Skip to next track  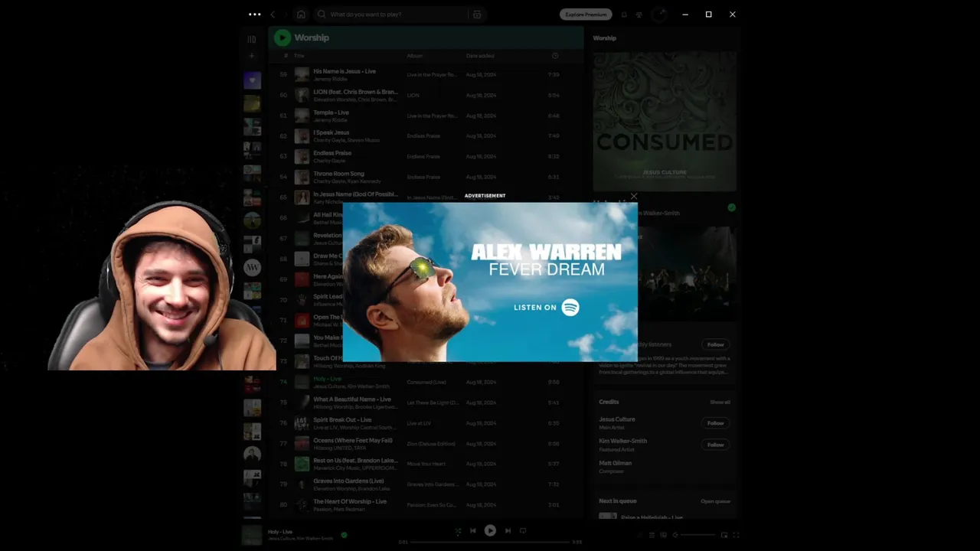[x=507, y=531]
